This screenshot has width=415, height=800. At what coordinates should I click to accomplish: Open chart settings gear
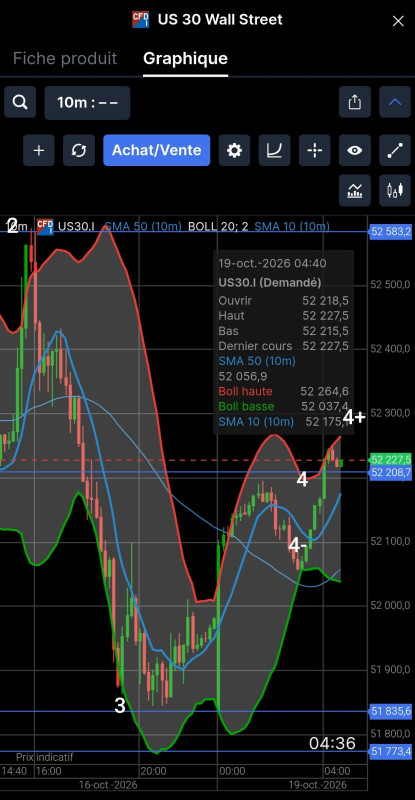coord(234,151)
